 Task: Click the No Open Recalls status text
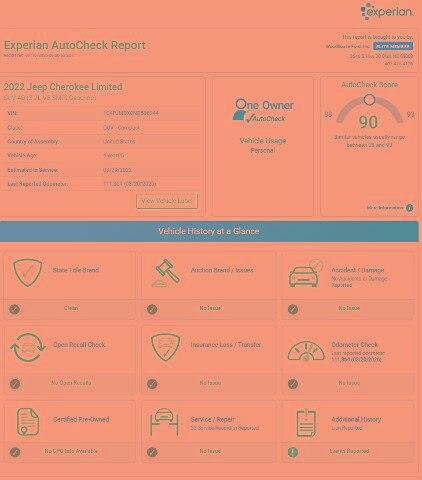pyautogui.click(x=71, y=383)
